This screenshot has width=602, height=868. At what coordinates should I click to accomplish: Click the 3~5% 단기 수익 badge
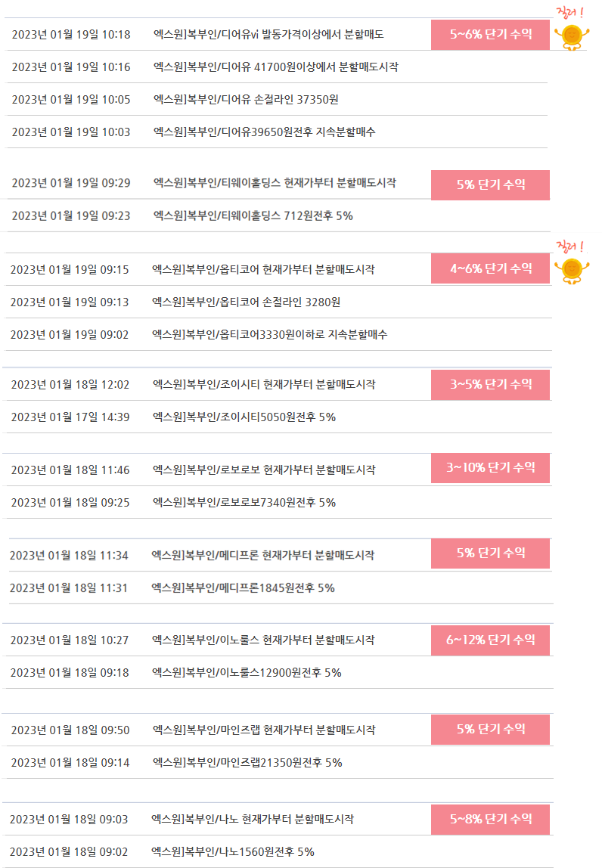(490, 385)
